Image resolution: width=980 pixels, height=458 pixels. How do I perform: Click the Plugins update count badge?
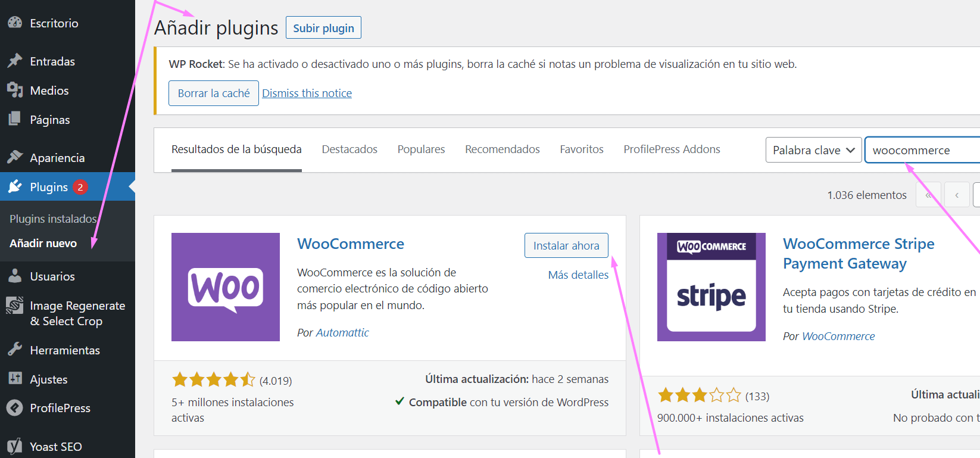pos(80,187)
